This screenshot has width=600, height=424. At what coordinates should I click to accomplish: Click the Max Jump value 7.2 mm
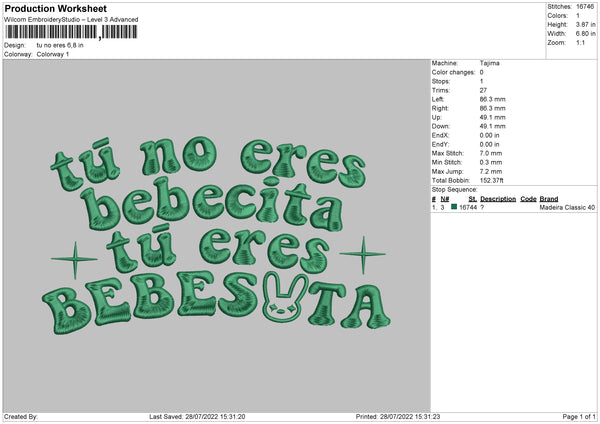point(491,171)
